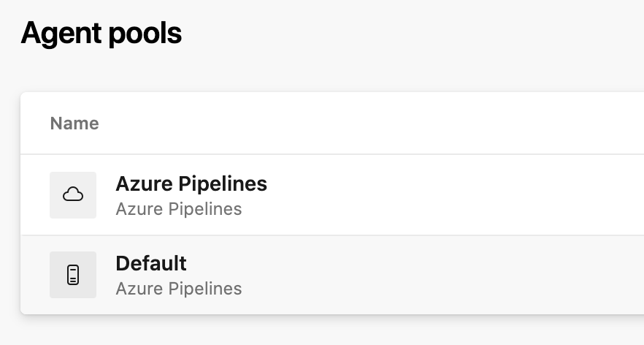The image size is (644, 345).
Task: Open the Azure Pipelines agent pool
Action: click(x=191, y=184)
